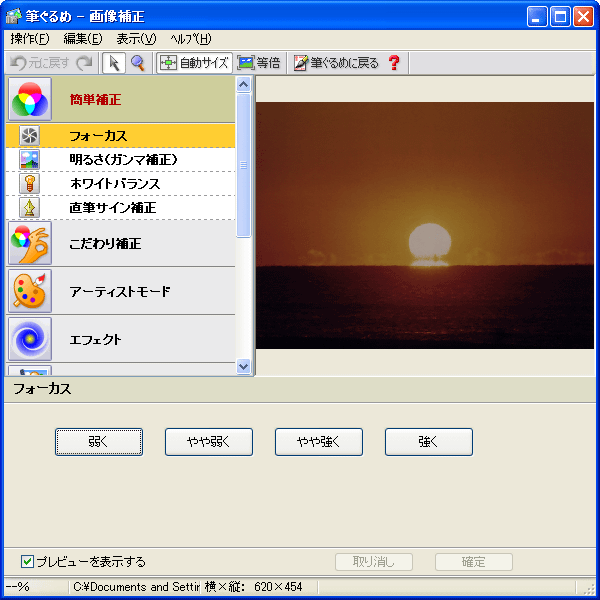
Task: Apply the 弱く focus strength
Action: pyautogui.click(x=99, y=441)
